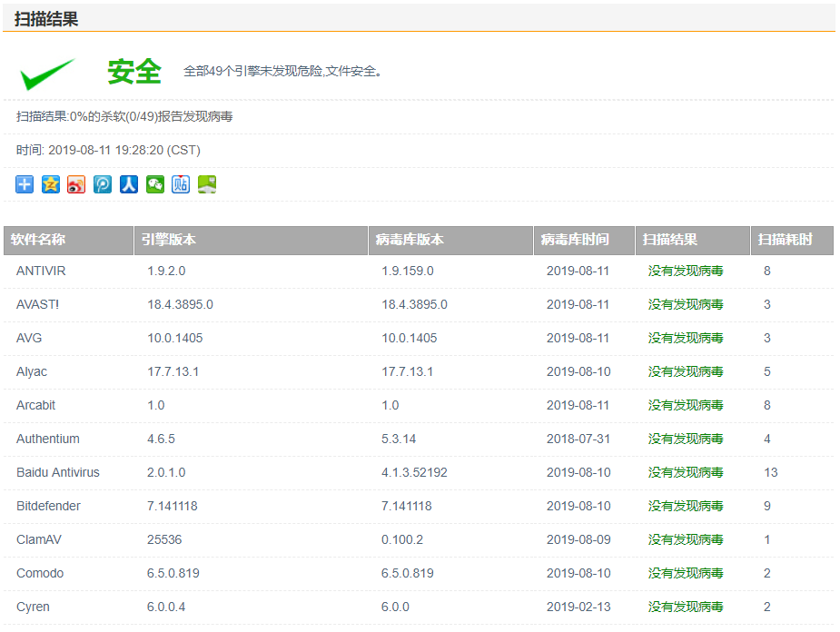Click Cyren database date 2019-02-13
Viewport: 840px width, 632px height.
tap(578, 607)
